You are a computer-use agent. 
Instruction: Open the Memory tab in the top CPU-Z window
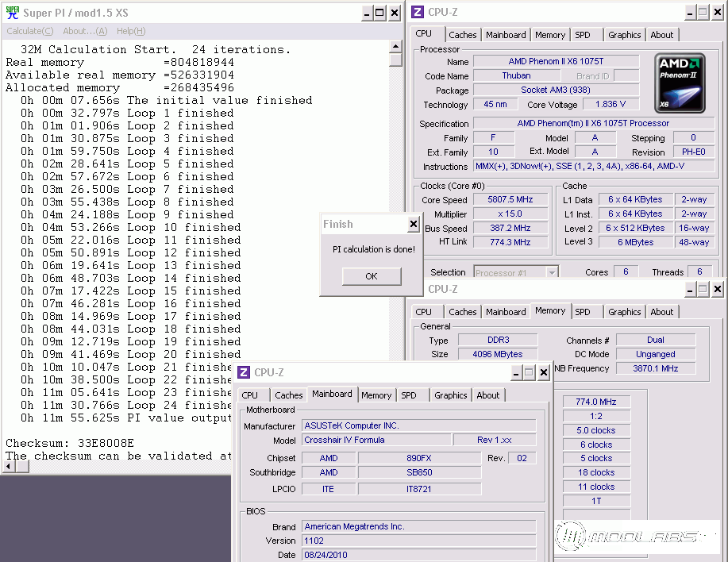click(x=550, y=35)
